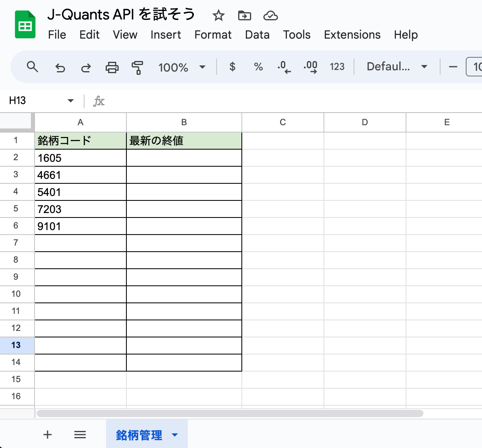Select column C header
This screenshot has height=448, width=482.
click(x=283, y=122)
